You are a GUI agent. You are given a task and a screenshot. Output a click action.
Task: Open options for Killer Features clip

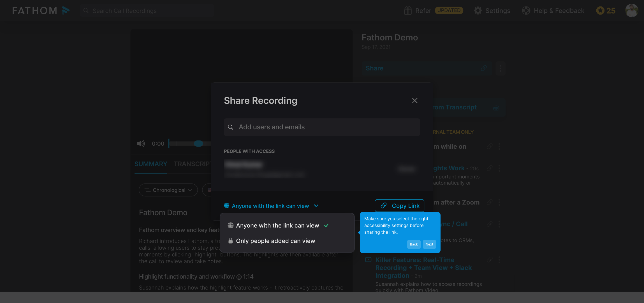pyautogui.click(x=499, y=260)
